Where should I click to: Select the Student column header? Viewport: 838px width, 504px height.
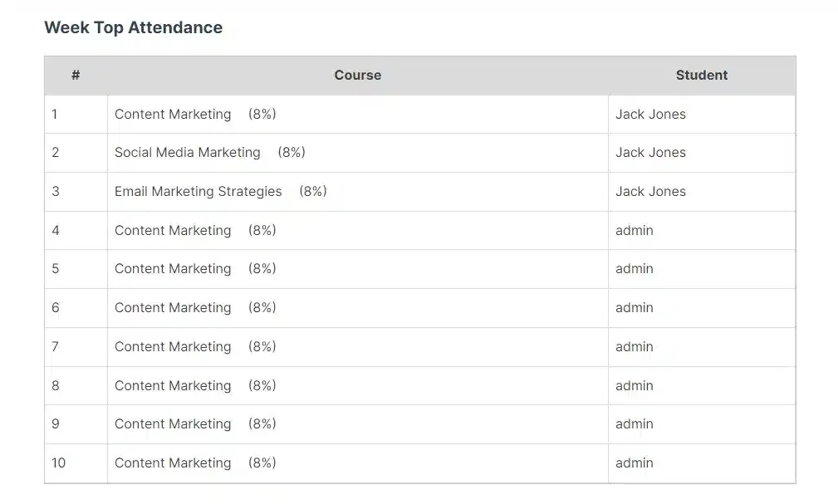(701, 75)
